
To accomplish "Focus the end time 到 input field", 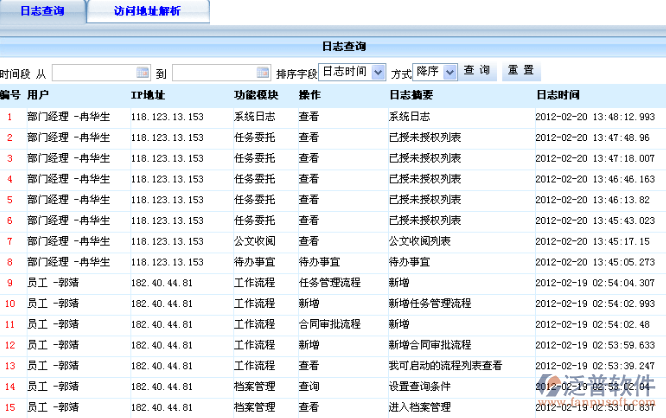I will coord(213,73).
